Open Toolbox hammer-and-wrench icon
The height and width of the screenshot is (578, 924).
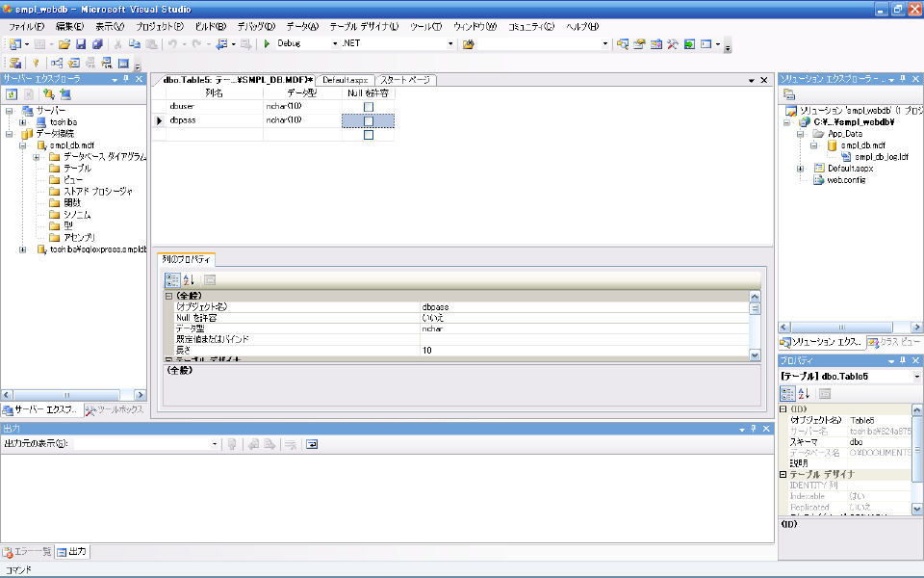673,44
